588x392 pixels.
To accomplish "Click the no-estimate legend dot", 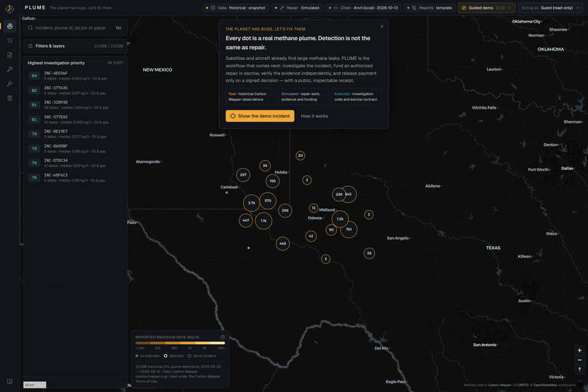I will tap(137, 356).
